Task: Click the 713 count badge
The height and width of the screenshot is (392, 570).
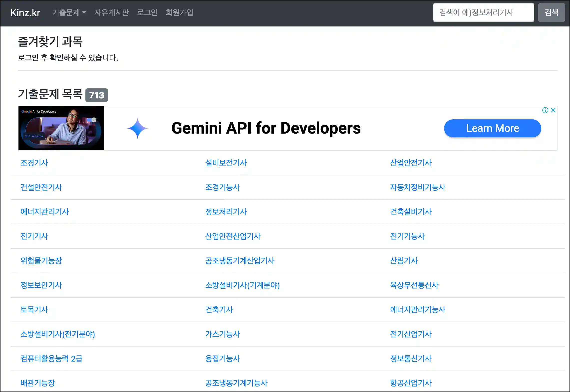Action: 97,95
